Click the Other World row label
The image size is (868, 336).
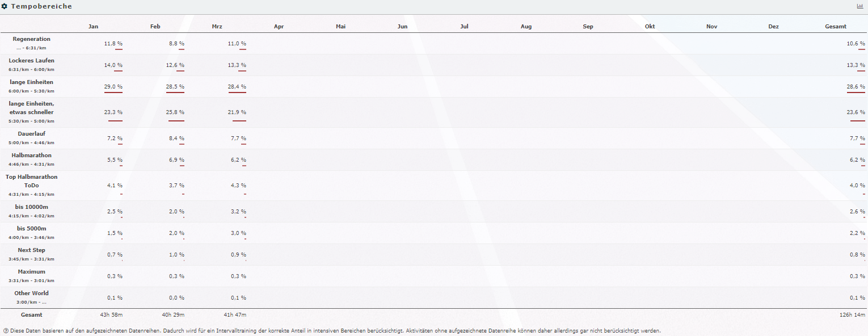coord(31,293)
